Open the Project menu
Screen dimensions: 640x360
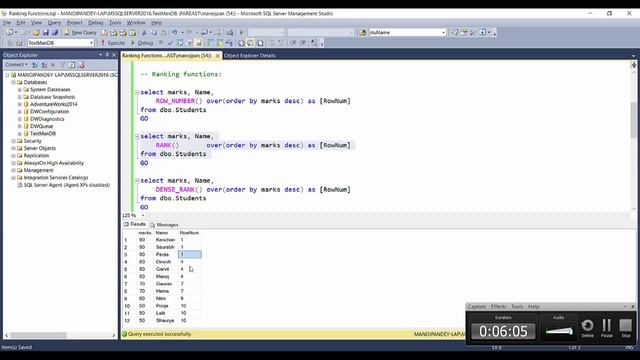pyautogui.click(x=74, y=22)
